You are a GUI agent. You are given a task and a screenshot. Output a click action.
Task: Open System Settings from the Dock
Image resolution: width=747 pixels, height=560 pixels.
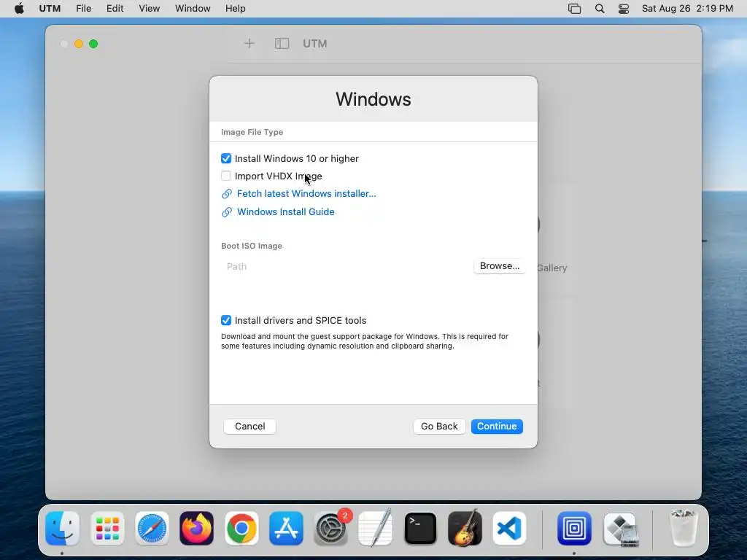[x=330, y=528]
